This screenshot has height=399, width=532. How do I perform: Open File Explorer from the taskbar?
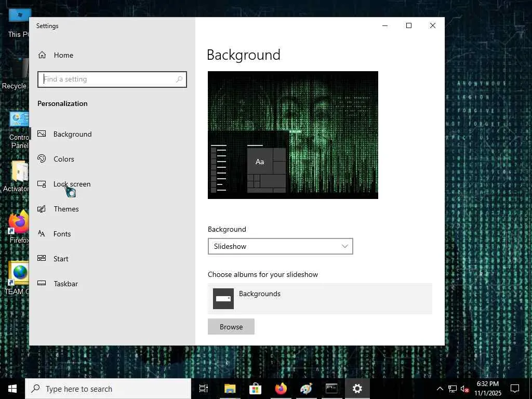(230, 389)
